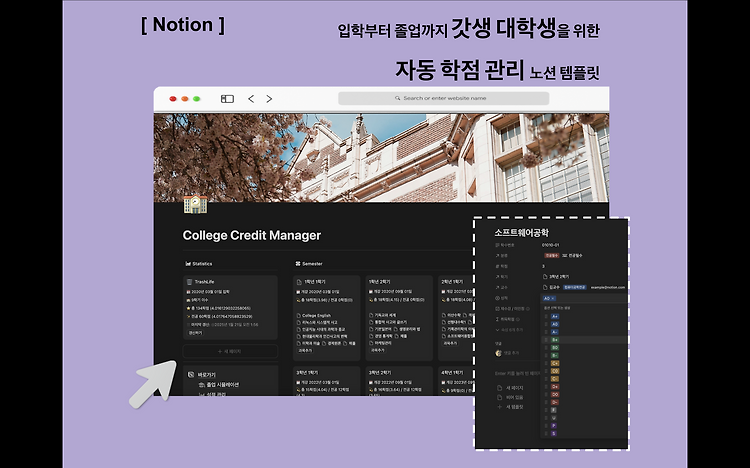Open the TrashLife statistics card
Screen dimensions: 750x468
pos(230,307)
